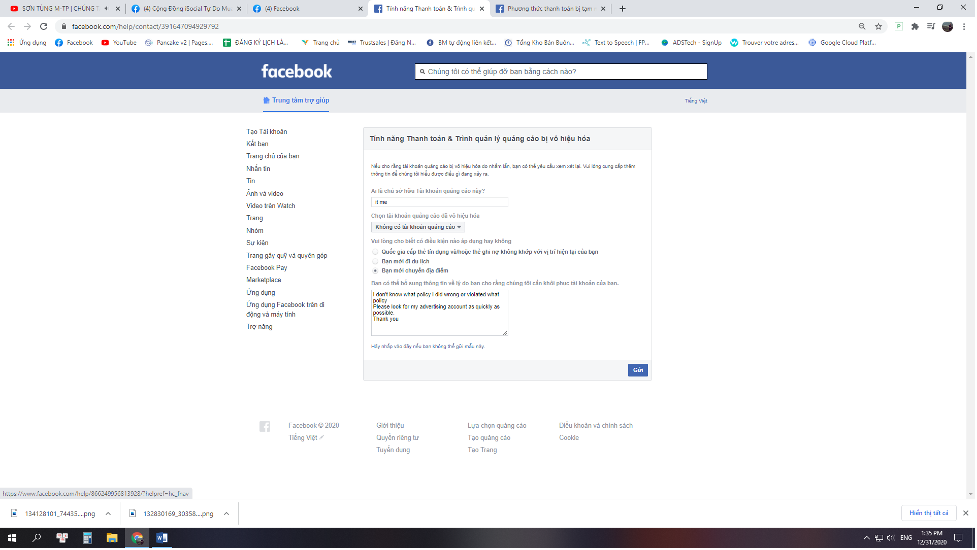Open the Facebook bookmark in bookmarks bar
Viewport: 977px width, 550px height.
[74, 42]
